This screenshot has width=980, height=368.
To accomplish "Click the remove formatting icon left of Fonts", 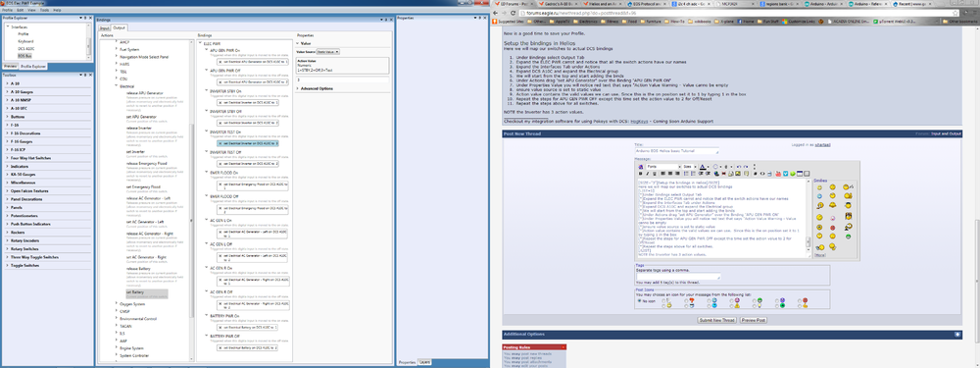I will click(x=641, y=167).
